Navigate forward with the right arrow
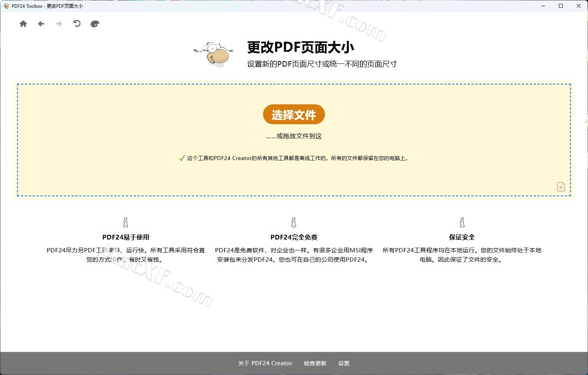The width and height of the screenshot is (588, 375). coord(59,24)
